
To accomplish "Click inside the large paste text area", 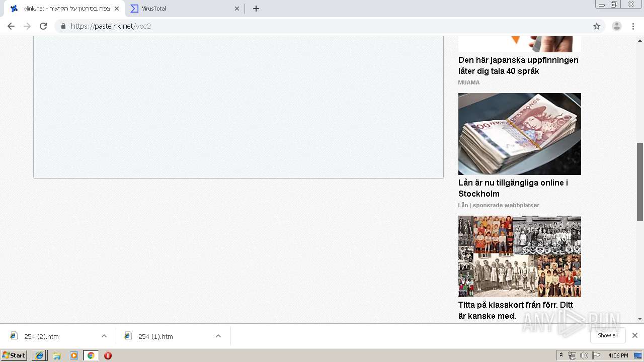I will [238, 107].
